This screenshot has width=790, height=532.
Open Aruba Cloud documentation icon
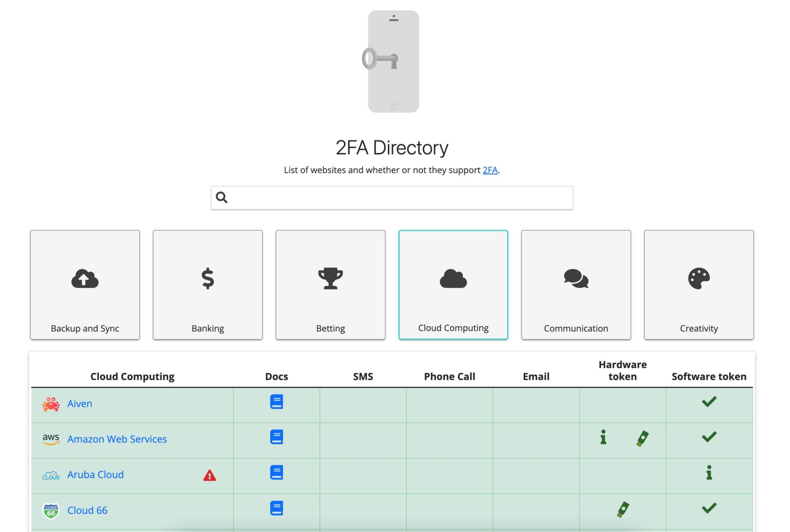(x=276, y=472)
